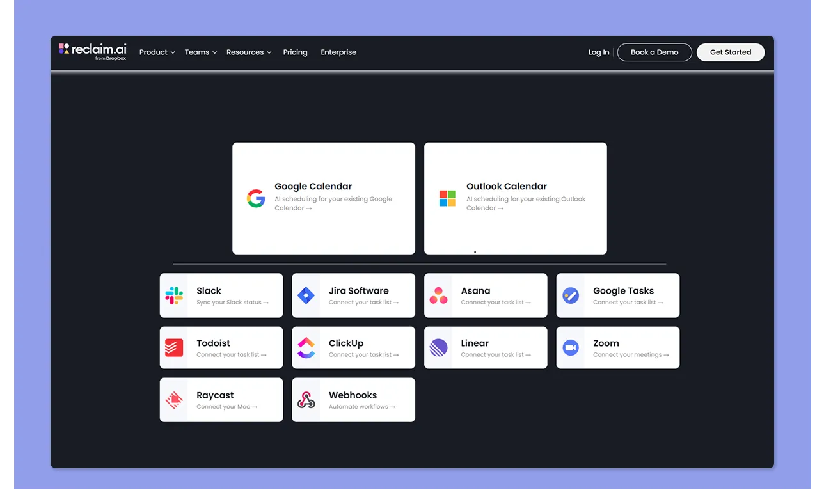Click 'AI scheduling for your existing Outlook Calendar' text
The height and width of the screenshot is (504, 824).
click(526, 203)
